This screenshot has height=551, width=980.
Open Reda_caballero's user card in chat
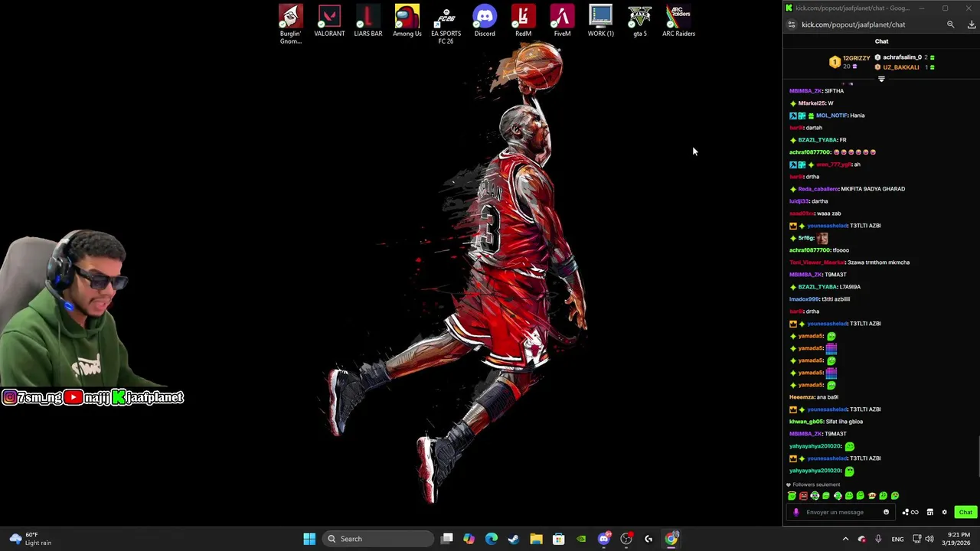click(x=818, y=189)
